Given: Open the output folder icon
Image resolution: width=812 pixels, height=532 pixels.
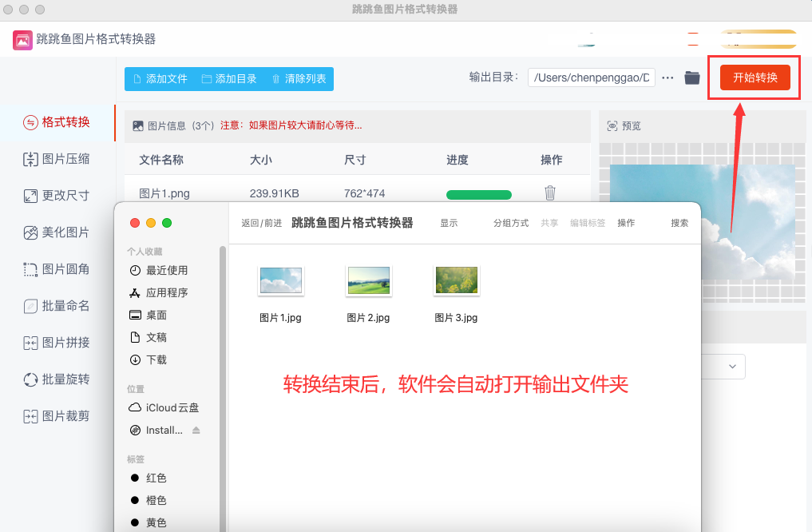Looking at the screenshot, I should coord(692,77).
